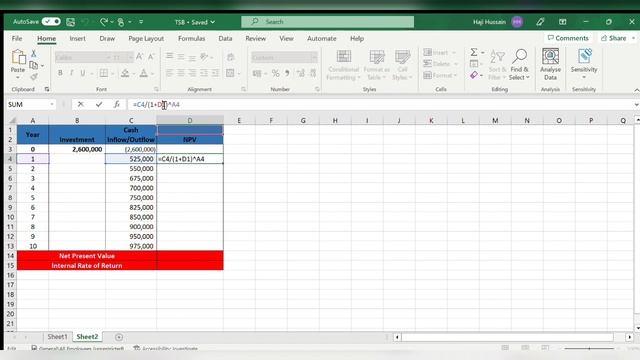The image size is (640, 360).
Task: Click the Copy icon
Action: tap(34, 65)
